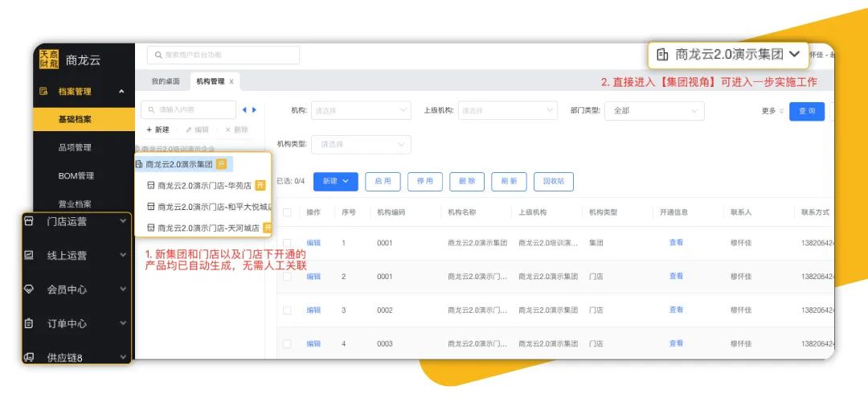Switch to the 我的桌面 tab
The height and width of the screenshot is (399, 868).
166,81
